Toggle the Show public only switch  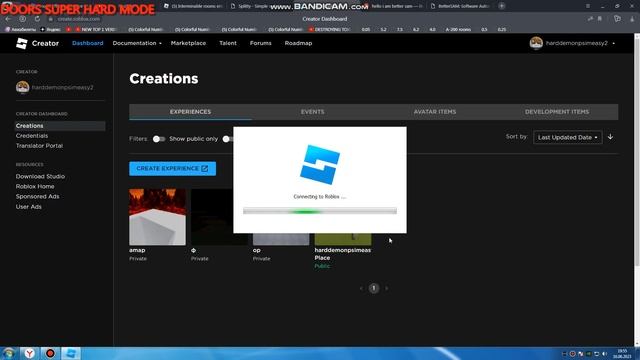coord(159,139)
